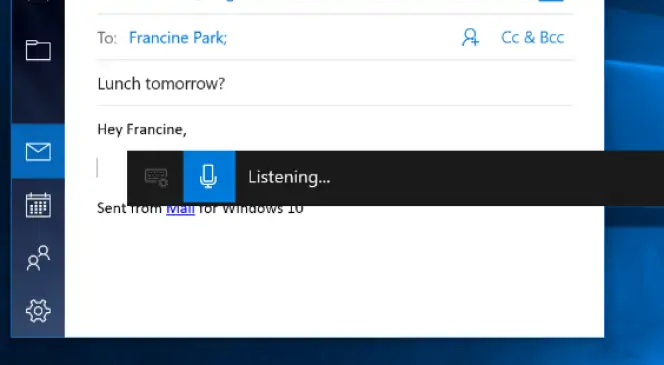
Task: Click blank message area below signature
Action: 335,275
